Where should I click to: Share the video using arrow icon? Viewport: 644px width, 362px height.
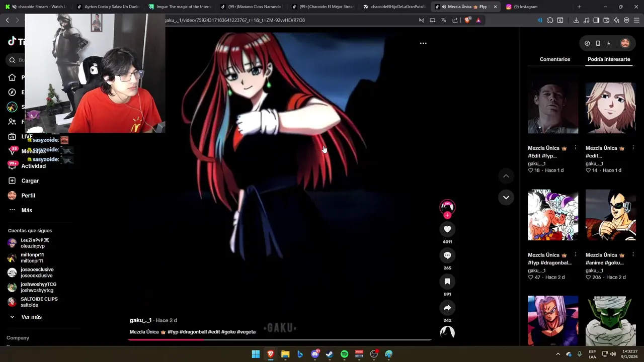[447, 308]
